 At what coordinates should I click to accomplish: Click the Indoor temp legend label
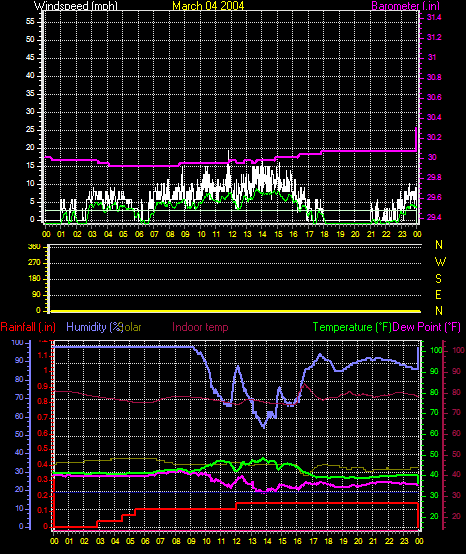click(x=200, y=327)
